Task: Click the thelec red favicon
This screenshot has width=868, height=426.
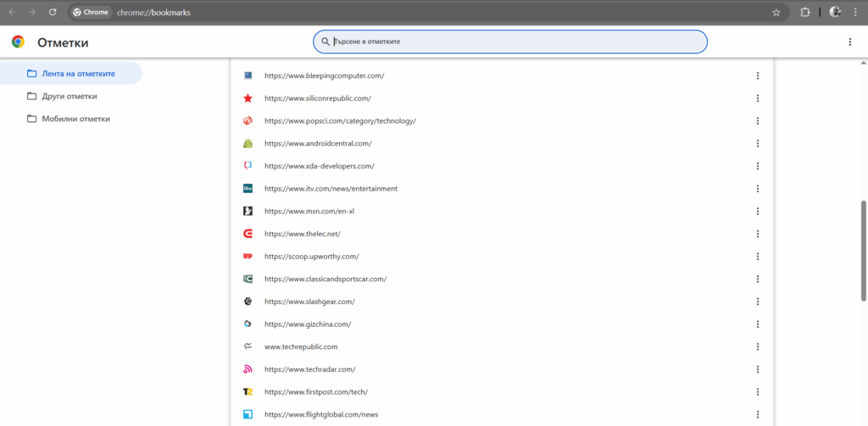Action: [248, 234]
